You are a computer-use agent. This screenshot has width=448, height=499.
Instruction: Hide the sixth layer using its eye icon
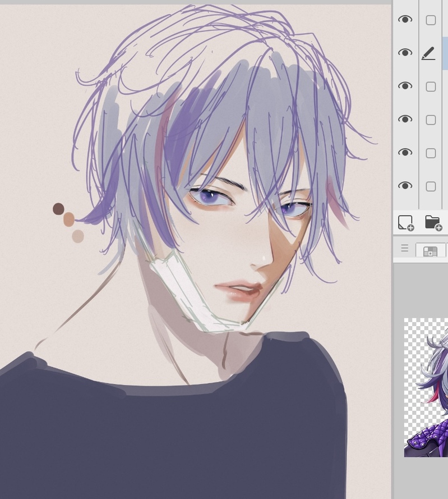click(x=405, y=186)
